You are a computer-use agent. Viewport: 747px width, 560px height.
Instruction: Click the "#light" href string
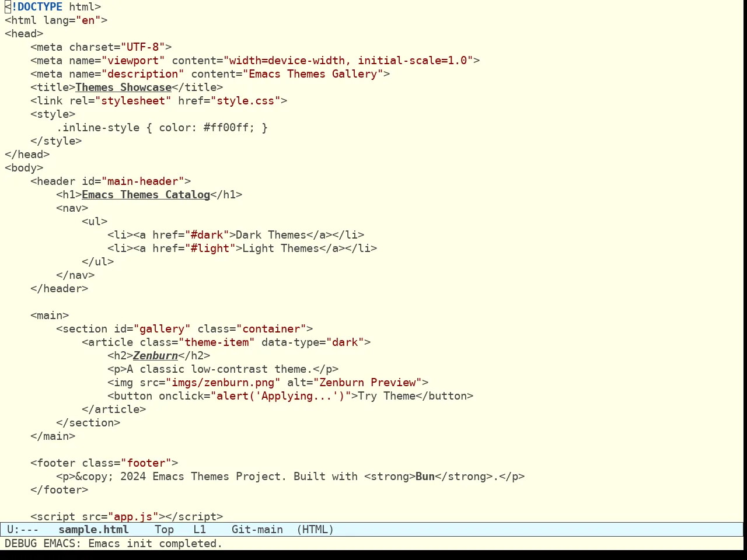point(210,249)
